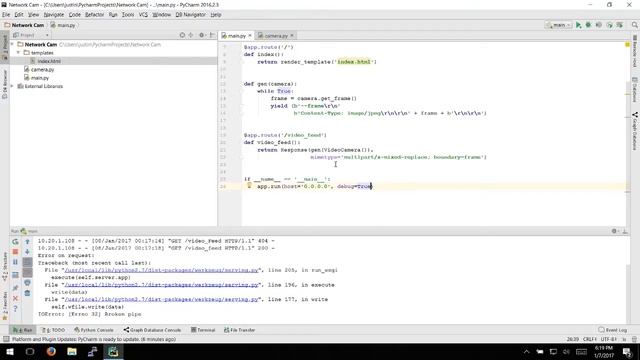This screenshot has height=360, width=640.
Task: Restore layout icon in Run panel
Action: pos(15,275)
